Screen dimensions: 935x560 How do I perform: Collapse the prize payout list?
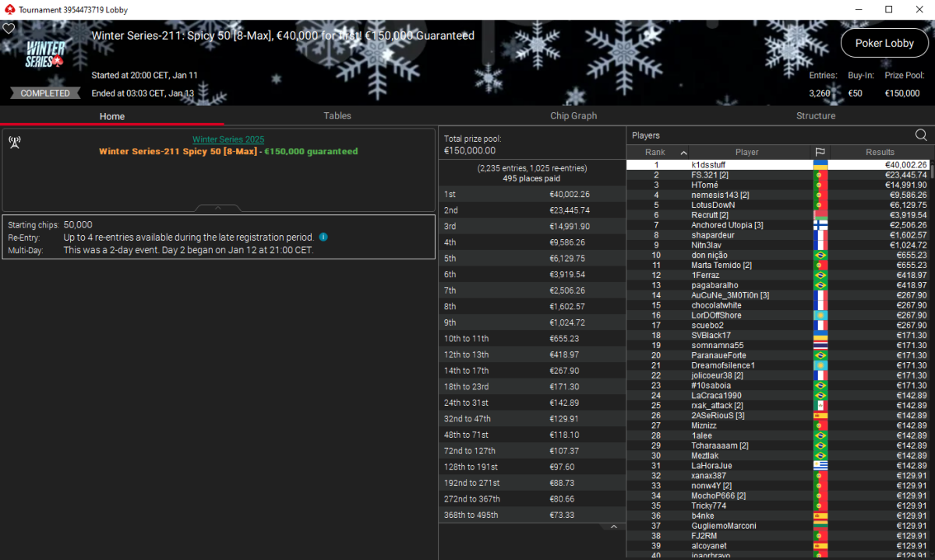(613, 527)
